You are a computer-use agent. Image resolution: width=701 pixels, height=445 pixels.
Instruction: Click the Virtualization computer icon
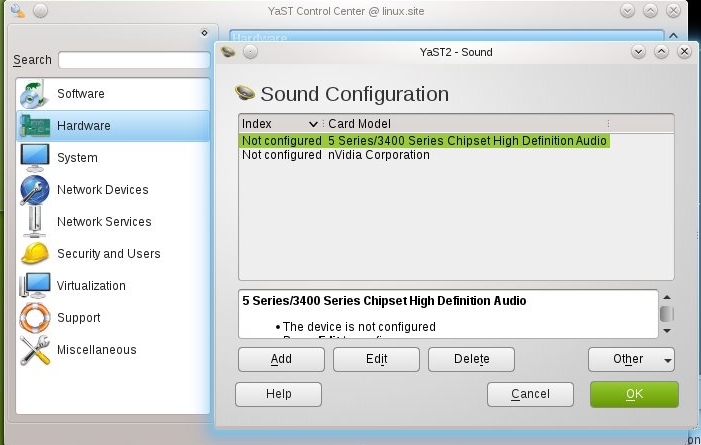(x=34, y=286)
